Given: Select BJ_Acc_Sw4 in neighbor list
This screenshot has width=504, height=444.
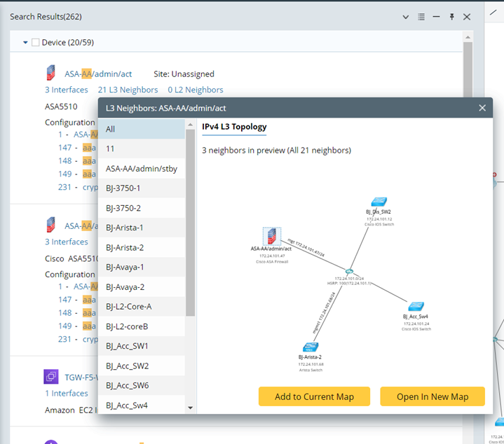Looking at the screenshot, I should click(x=142, y=405).
